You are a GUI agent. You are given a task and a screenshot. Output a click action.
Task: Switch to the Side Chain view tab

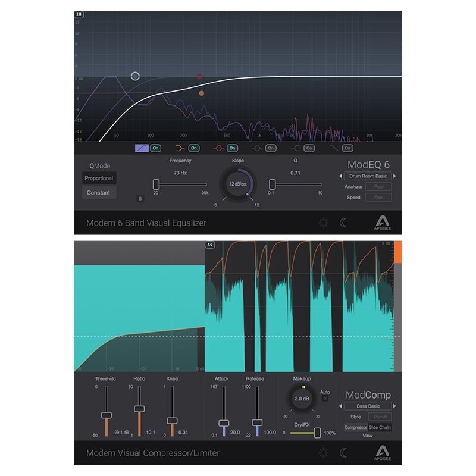click(x=380, y=427)
